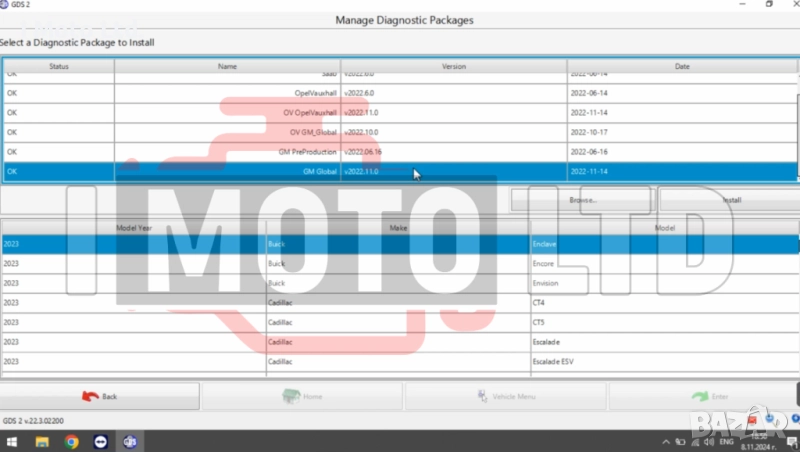Click the taskbar clock and date
This screenshot has height=452, width=800.
click(x=758, y=442)
